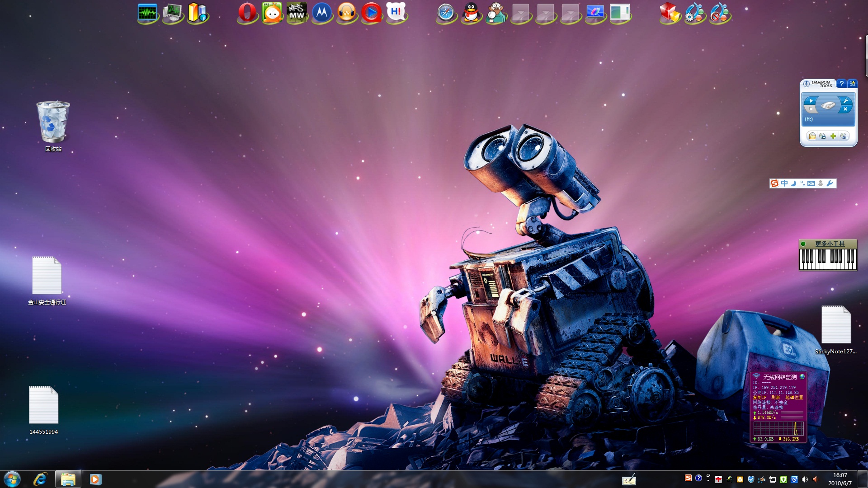Toggle punctuation mode on IME bar
The height and width of the screenshot is (488, 868).
(802, 183)
